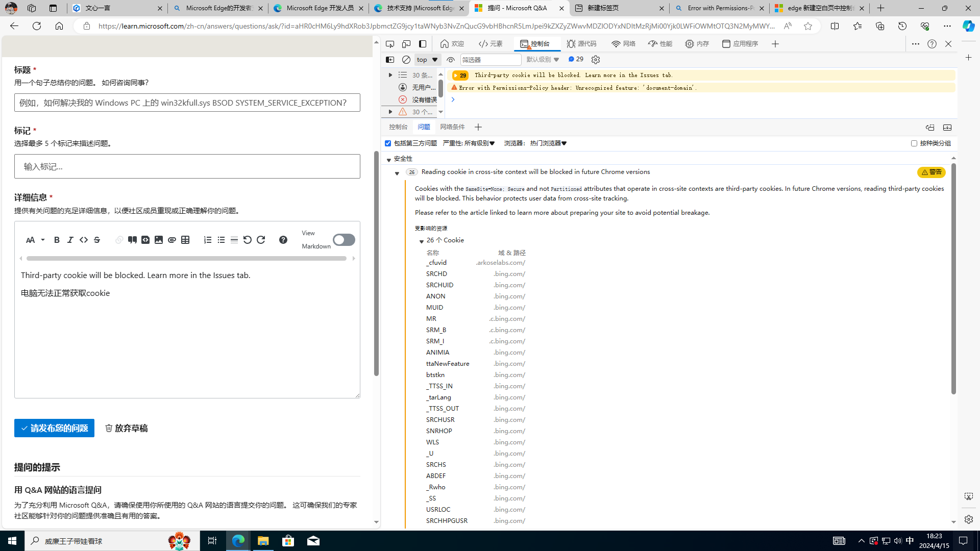Collapse the 26 Cookie resource list
The image size is (980, 551).
pos(422,241)
